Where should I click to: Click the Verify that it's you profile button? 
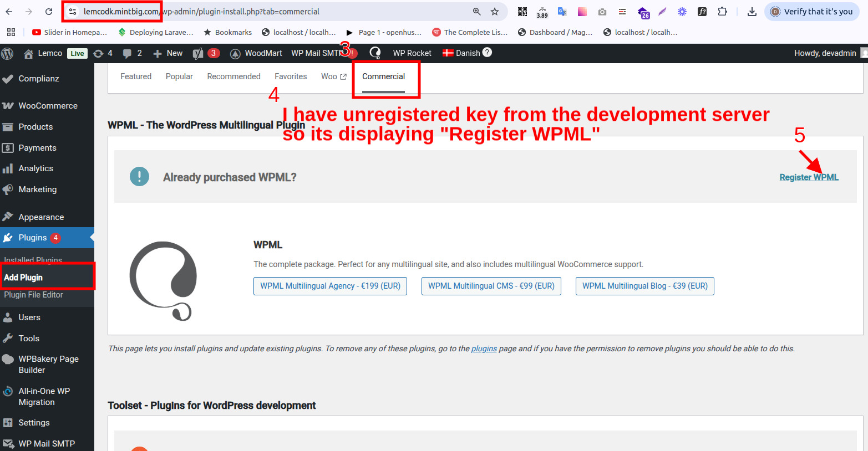pyautogui.click(x=812, y=12)
